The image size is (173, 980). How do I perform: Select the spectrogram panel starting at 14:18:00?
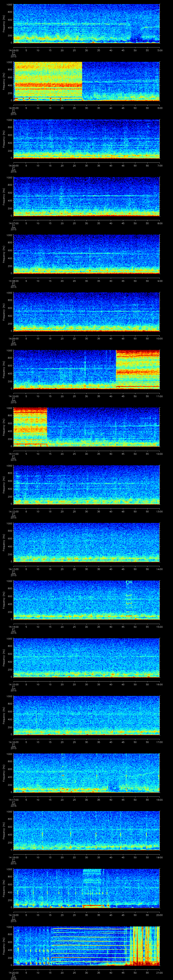click(86, 831)
